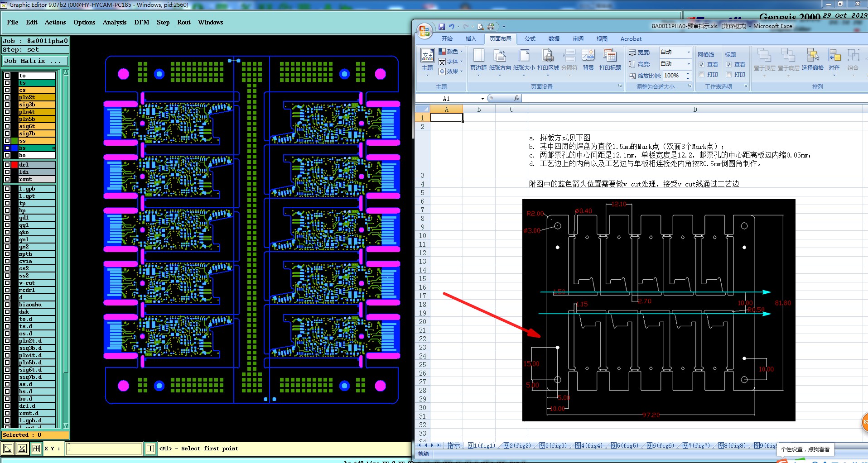The image size is (868, 463).
Task: Open Print Area (打印区域) in Excel ribbon
Action: click(548, 62)
